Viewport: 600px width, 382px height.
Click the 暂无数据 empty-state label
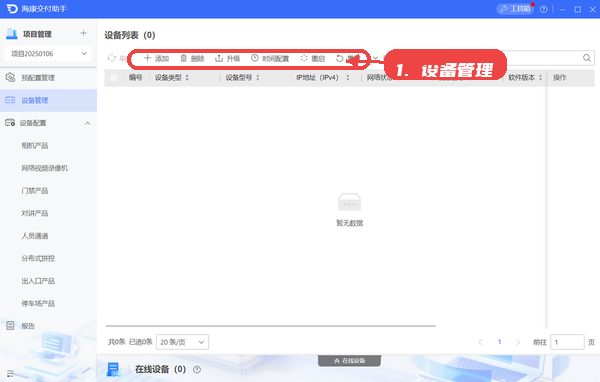pos(349,223)
